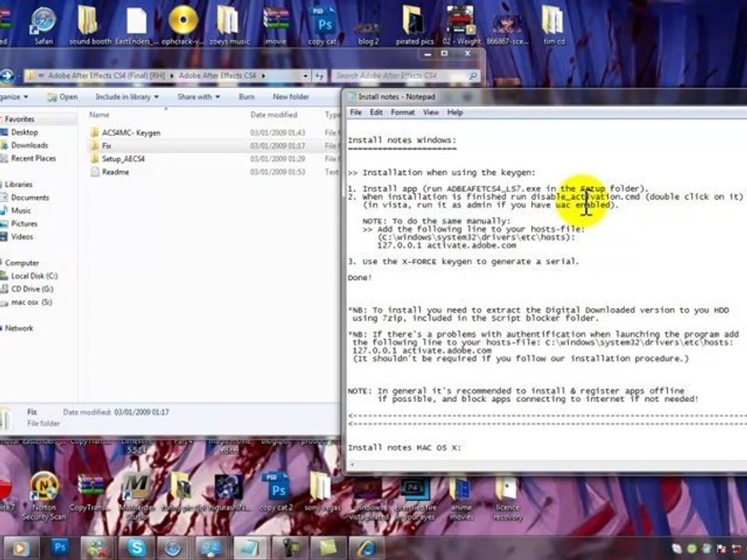The width and height of the screenshot is (747, 560).
Task: Select the Readme text file
Action: [115, 172]
